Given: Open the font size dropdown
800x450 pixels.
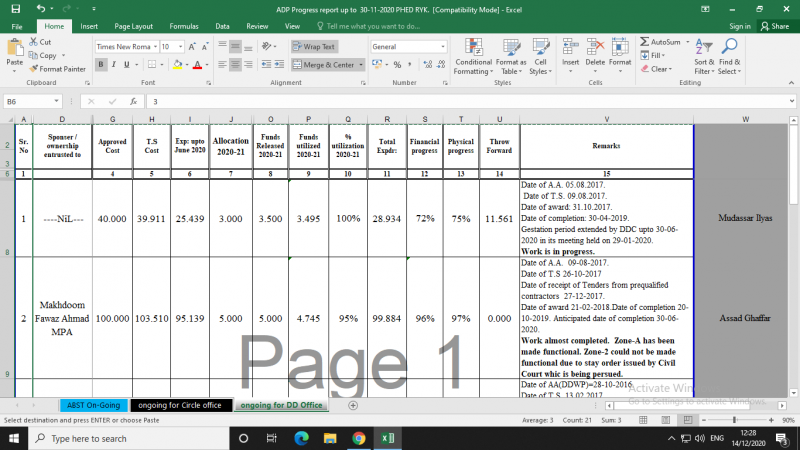Looking at the screenshot, I should (x=181, y=47).
